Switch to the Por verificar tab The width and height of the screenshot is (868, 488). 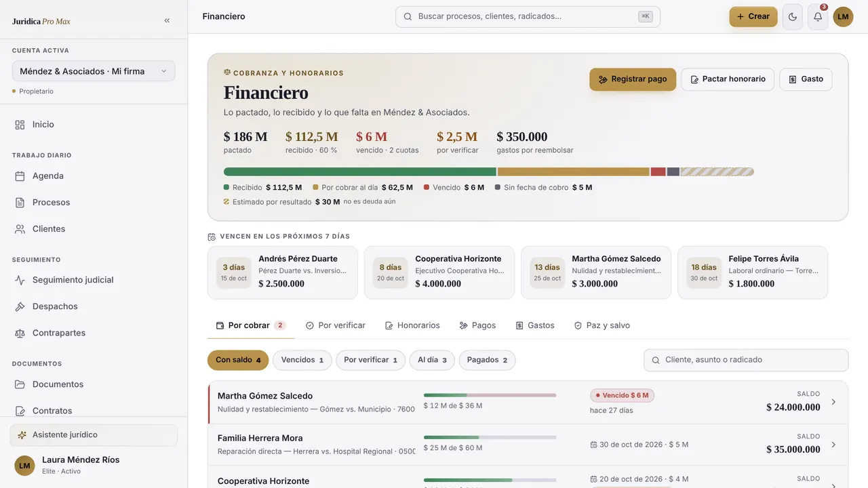tap(335, 325)
